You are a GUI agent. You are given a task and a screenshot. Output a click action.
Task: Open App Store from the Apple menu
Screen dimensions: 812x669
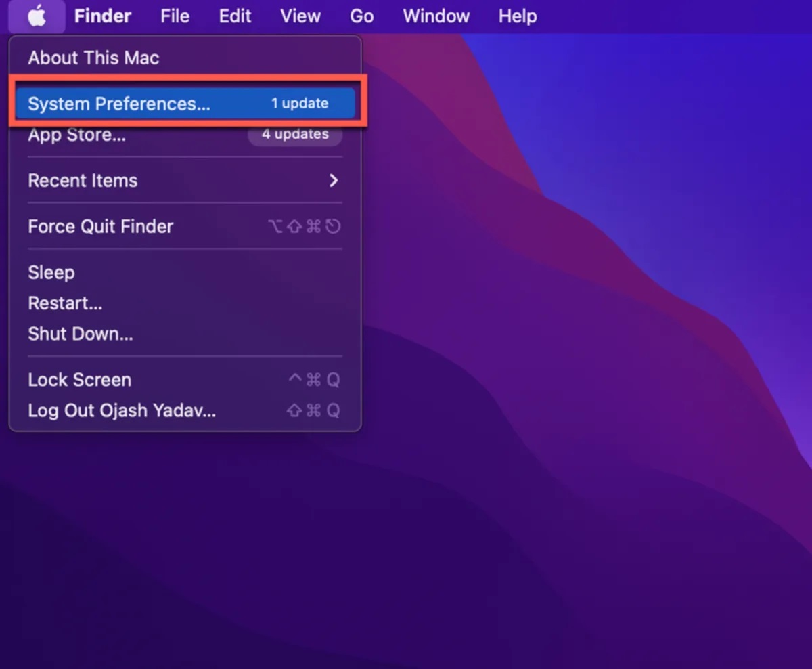(x=185, y=135)
